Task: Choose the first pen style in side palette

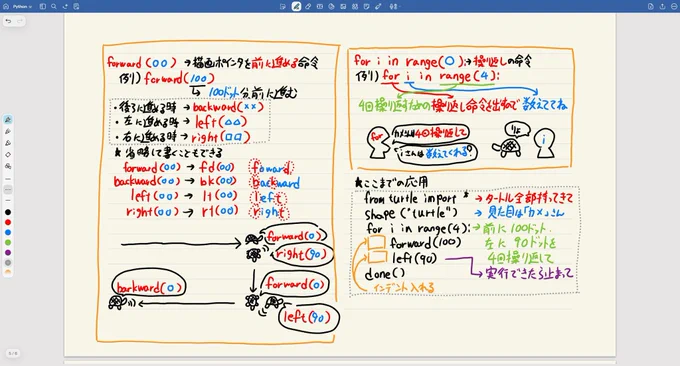Action: click(8, 120)
